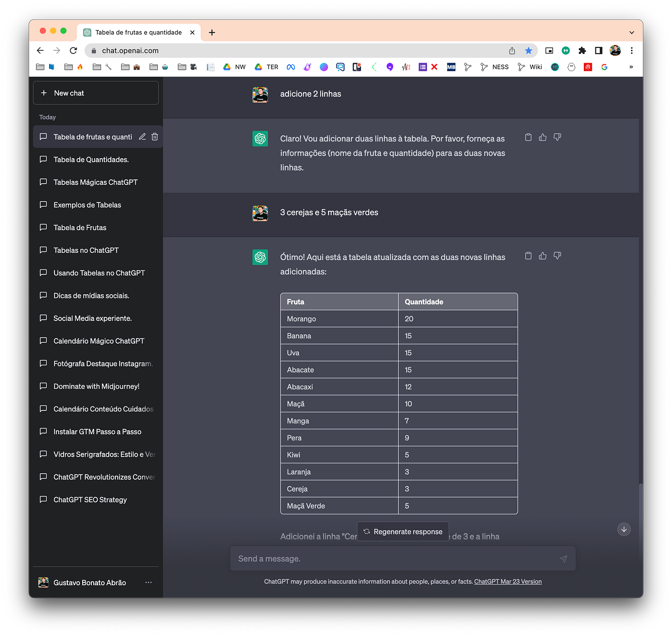The image size is (672, 636).
Task: Open the Extensions puzzle icon
Action: pyautogui.click(x=582, y=51)
